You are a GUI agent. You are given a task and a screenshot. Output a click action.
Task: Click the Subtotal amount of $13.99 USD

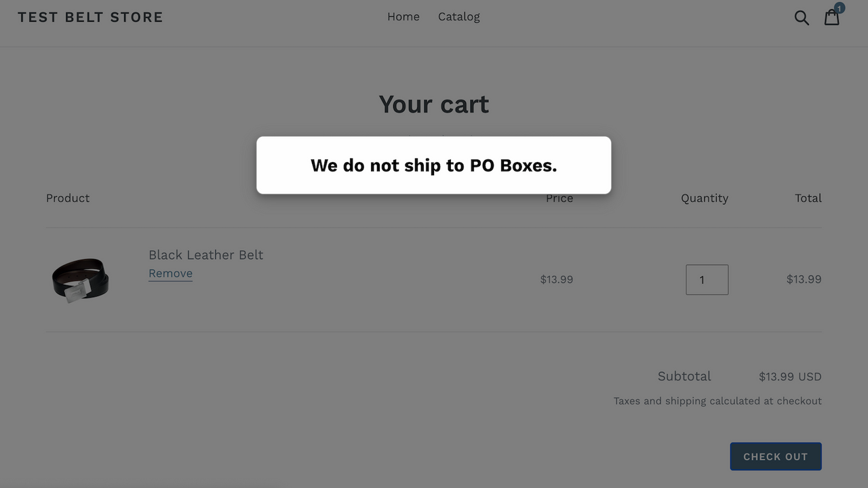click(x=790, y=376)
